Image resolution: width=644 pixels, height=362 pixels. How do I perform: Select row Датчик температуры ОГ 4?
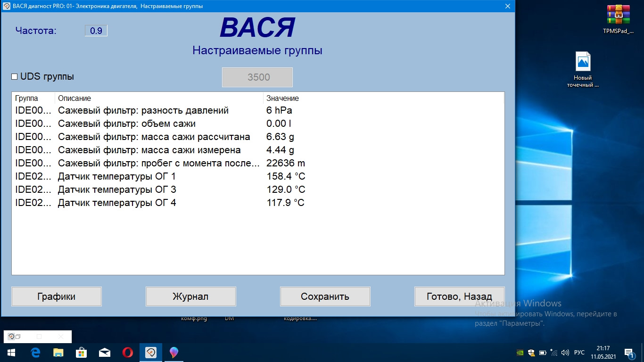[258, 203]
